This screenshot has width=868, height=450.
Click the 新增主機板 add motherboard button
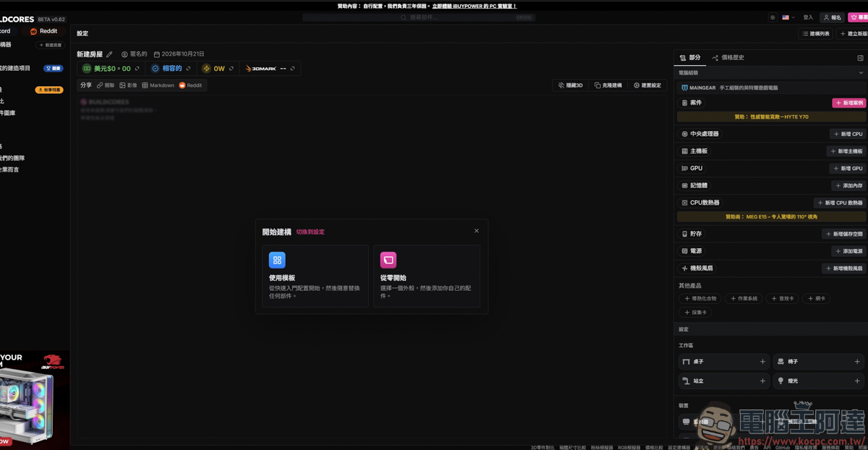846,151
